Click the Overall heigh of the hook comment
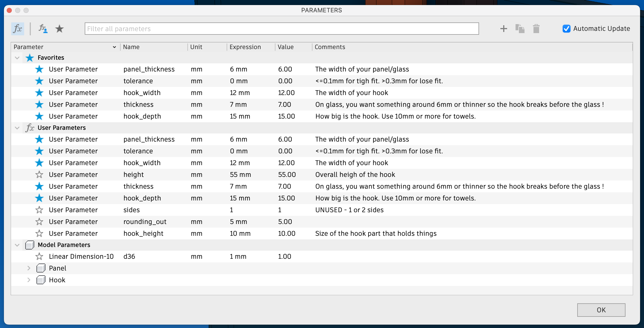Viewport: 644px width, 328px height. [x=355, y=175]
